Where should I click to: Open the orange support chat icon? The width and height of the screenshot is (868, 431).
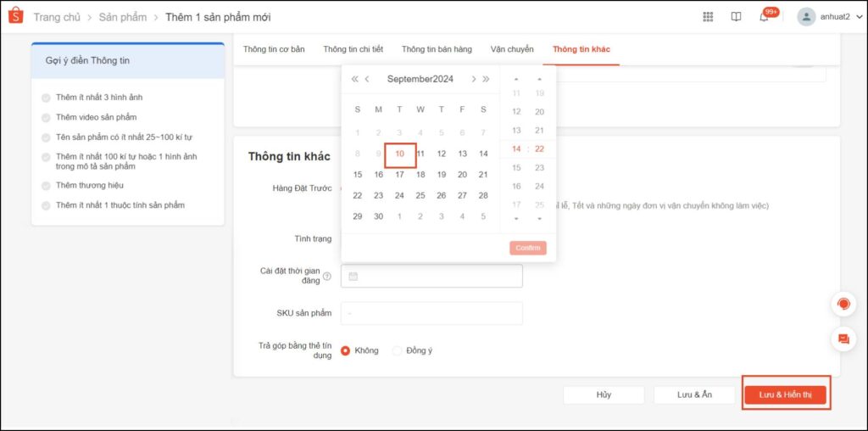point(843,304)
